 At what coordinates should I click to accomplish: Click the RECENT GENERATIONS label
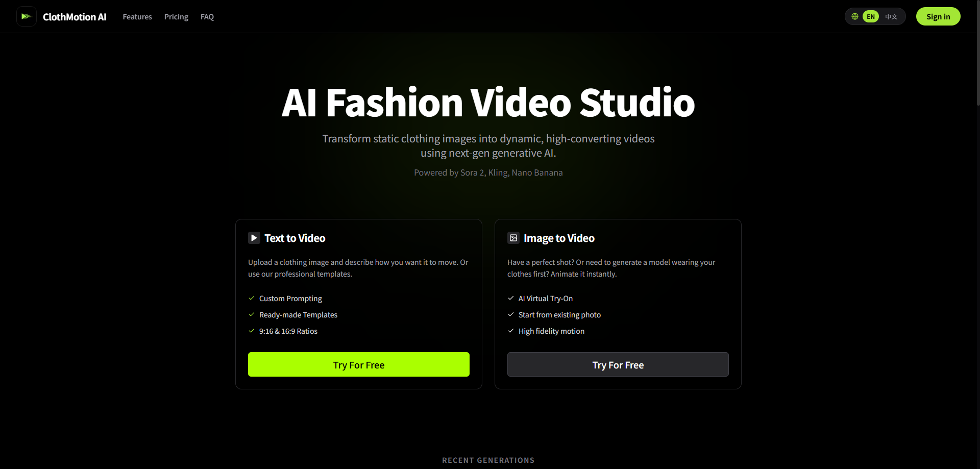(488, 460)
